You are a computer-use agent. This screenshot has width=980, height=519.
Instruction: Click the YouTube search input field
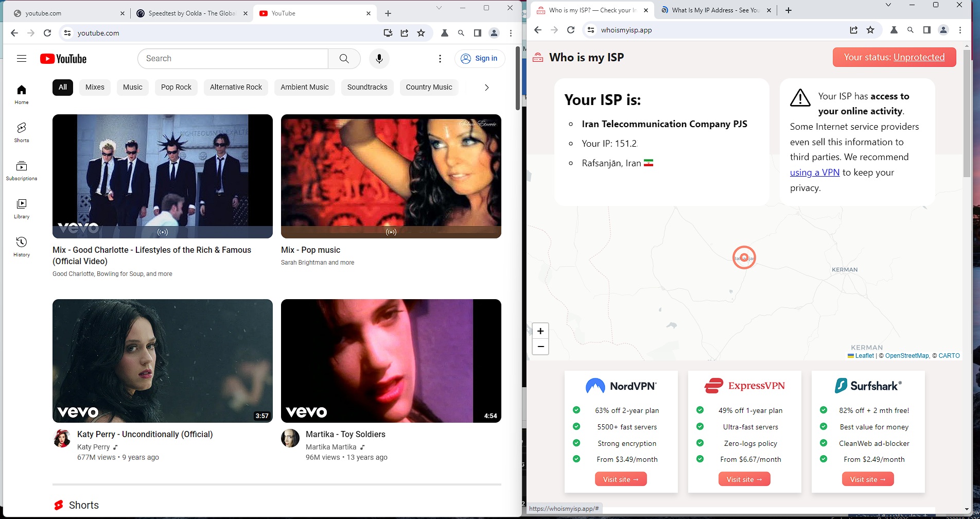coord(233,59)
